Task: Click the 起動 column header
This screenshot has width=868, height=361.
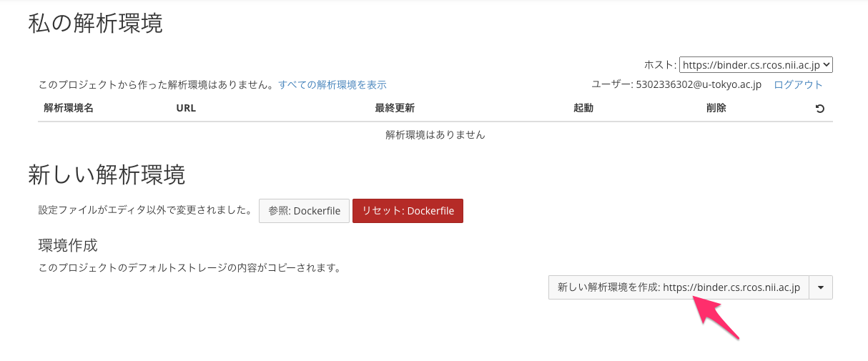Action: click(x=583, y=109)
